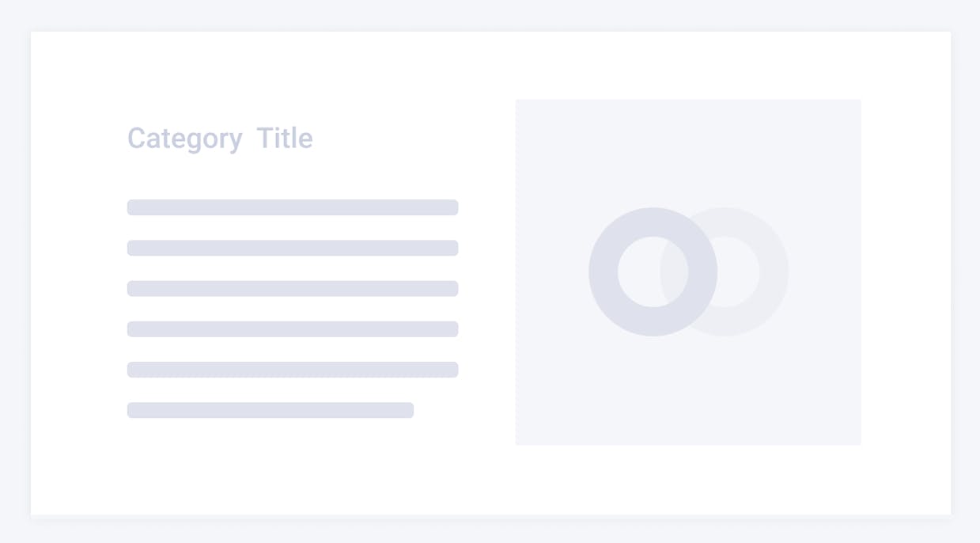Click the shorter last placeholder line
The height and width of the screenshot is (543, 980).
pos(271,410)
